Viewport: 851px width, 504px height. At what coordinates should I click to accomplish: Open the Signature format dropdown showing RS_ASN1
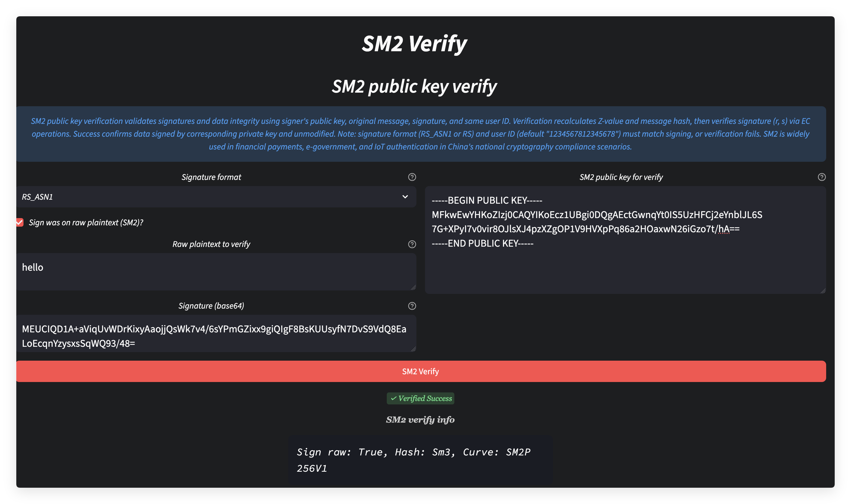(211, 197)
